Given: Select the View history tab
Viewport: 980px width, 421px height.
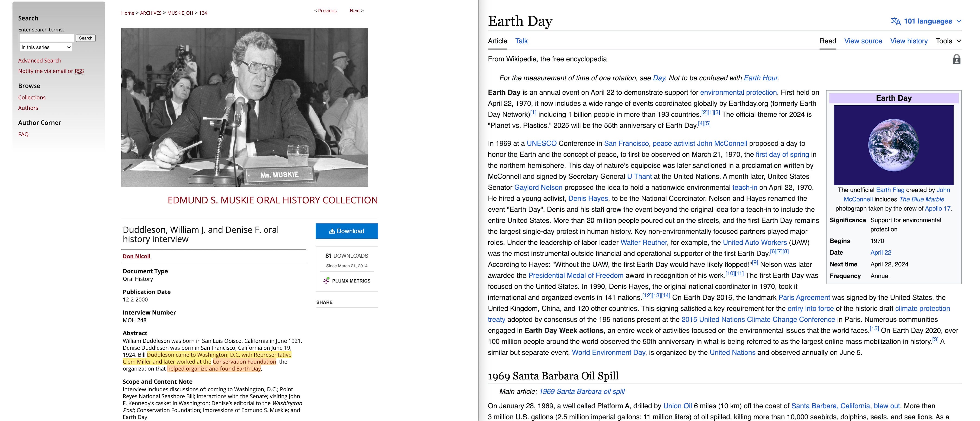Looking at the screenshot, I should click(909, 41).
